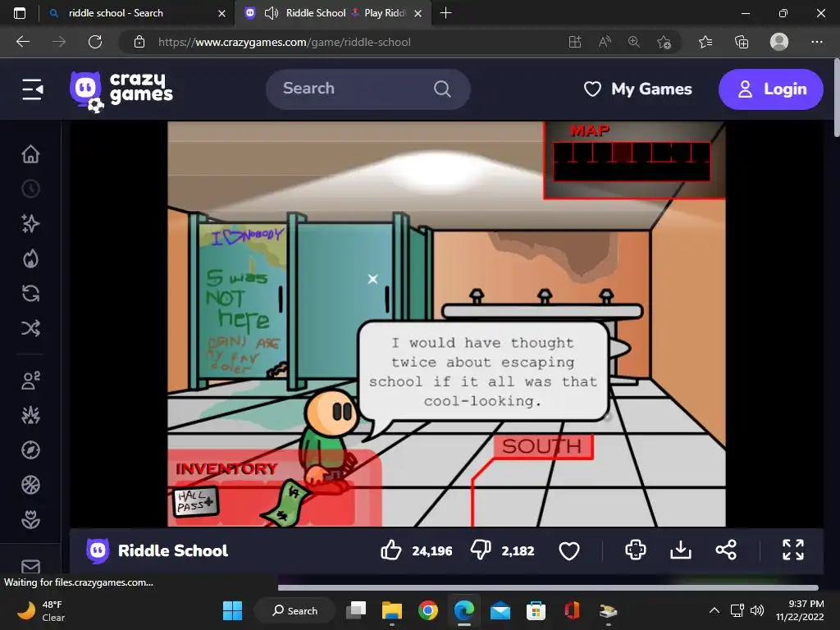Open My Games link
Viewport: 840px width, 630px height.
click(x=638, y=89)
